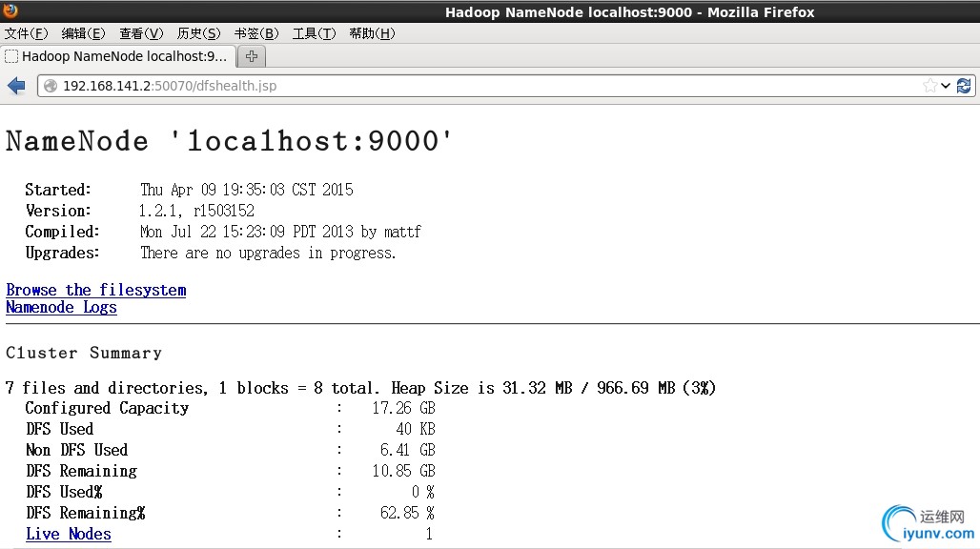Open a new tab with plus button
This screenshot has width=980, height=549.
(252, 56)
